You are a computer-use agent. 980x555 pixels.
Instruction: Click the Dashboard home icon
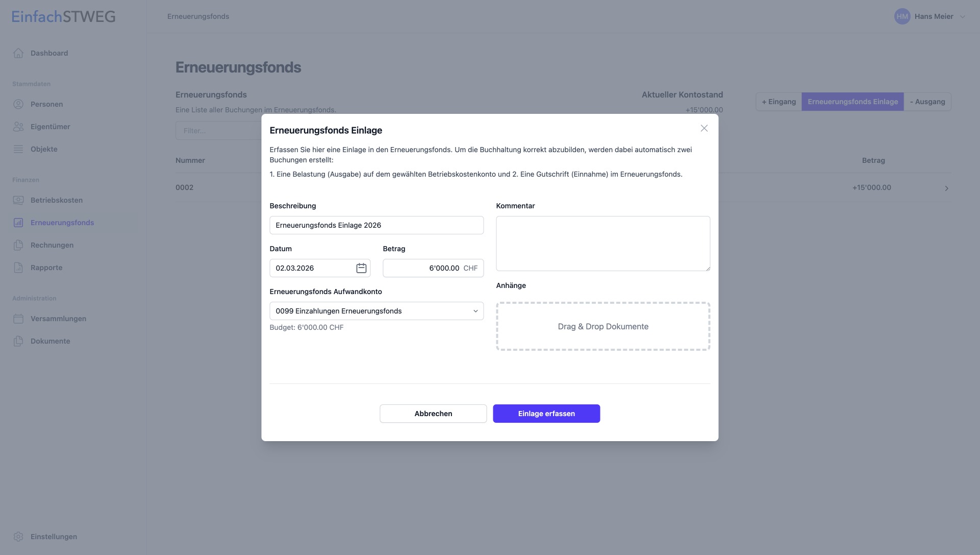[18, 53]
